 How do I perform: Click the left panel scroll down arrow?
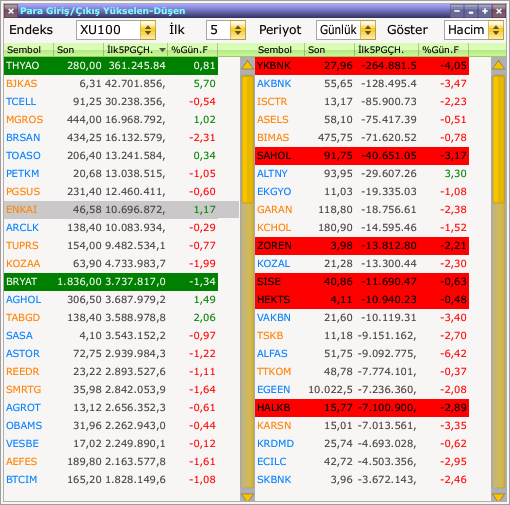click(247, 497)
